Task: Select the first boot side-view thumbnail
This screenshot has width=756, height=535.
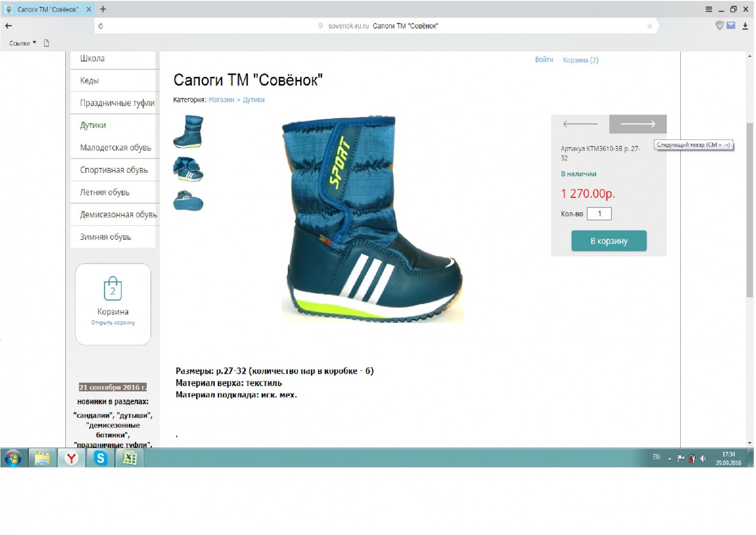Action: coord(188,132)
